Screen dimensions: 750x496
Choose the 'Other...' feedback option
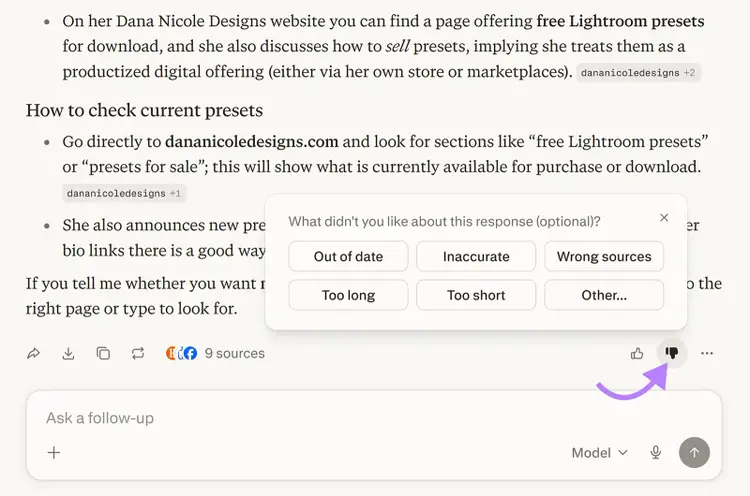[604, 295]
